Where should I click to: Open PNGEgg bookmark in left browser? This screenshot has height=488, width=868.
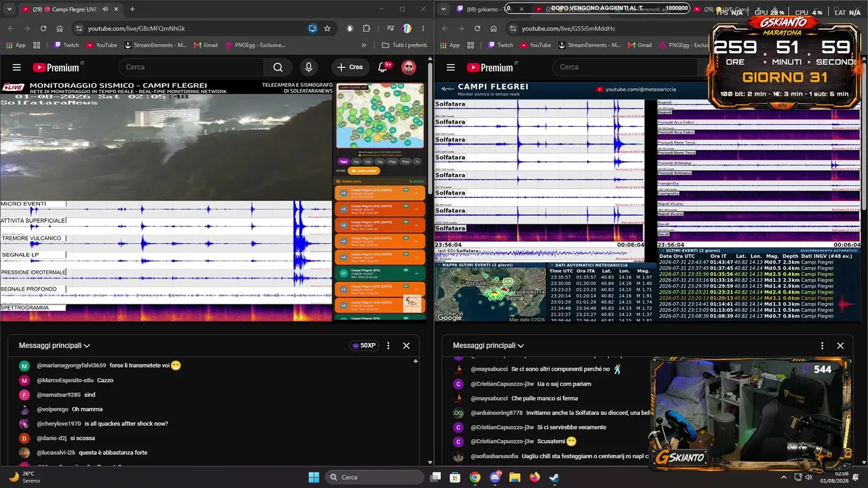click(x=255, y=45)
